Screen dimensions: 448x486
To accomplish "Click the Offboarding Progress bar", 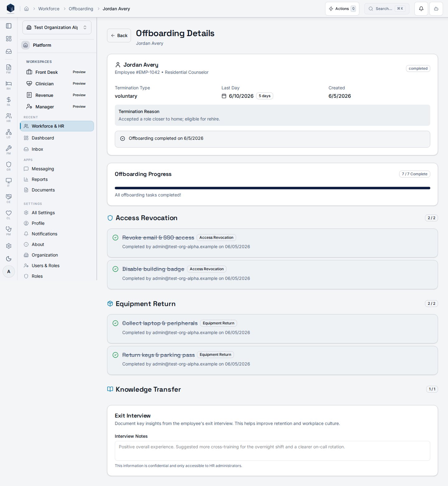I will (273, 188).
